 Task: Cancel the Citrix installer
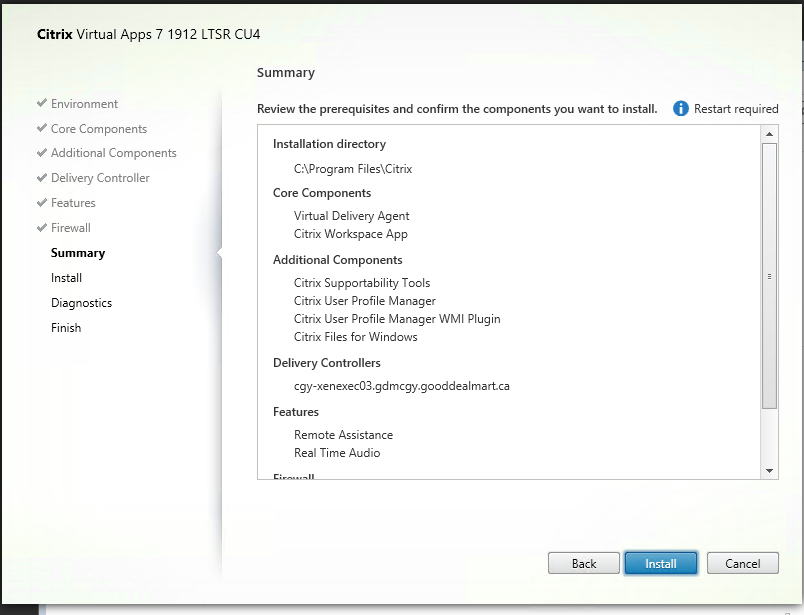(742, 563)
